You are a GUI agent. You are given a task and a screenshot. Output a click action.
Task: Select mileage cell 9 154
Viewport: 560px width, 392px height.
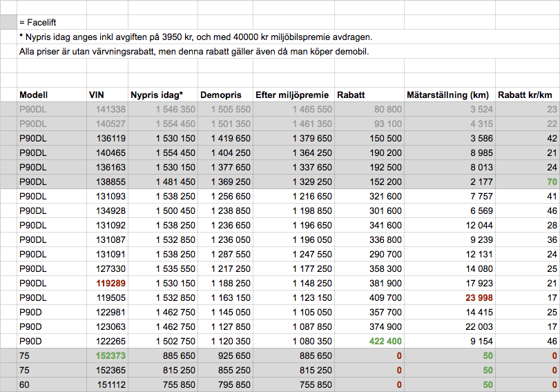tap(450, 342)
